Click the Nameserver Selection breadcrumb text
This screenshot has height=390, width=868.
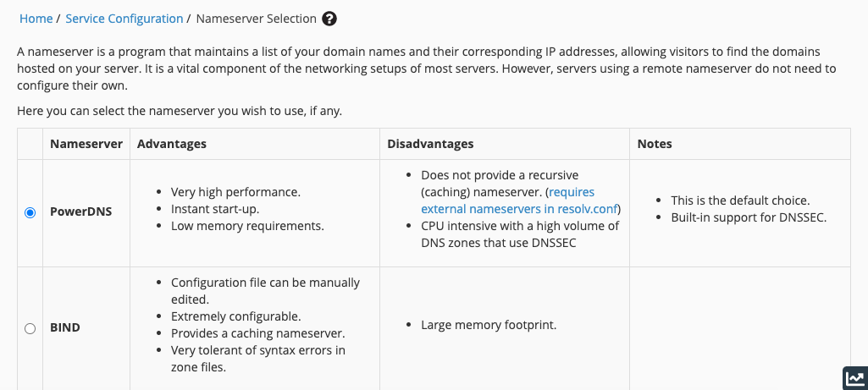tap(256, 19)
